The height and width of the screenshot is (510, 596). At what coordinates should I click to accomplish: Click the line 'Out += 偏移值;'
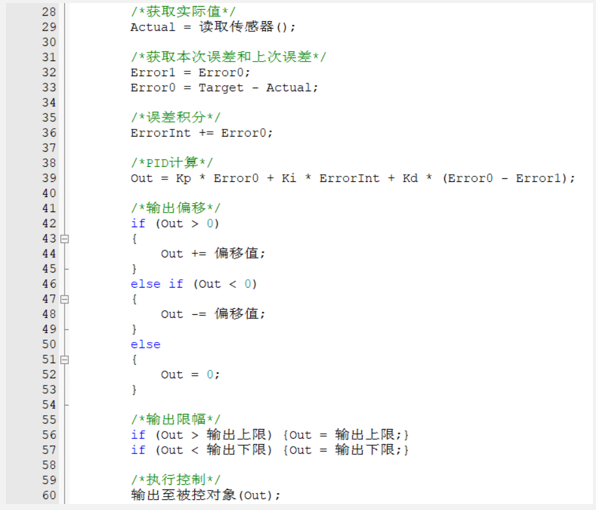[213, 253]
